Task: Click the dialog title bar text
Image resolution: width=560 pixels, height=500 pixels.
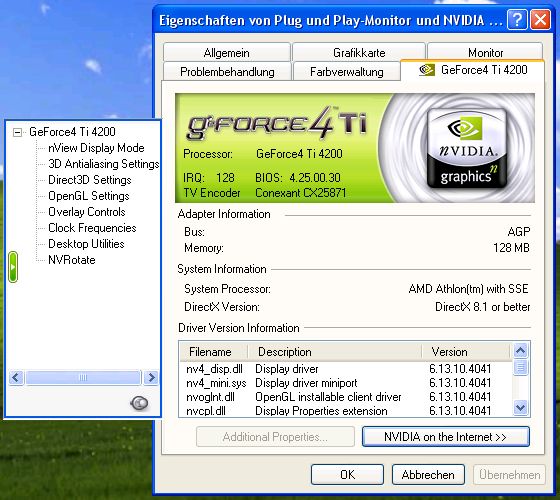Action: 330,20
